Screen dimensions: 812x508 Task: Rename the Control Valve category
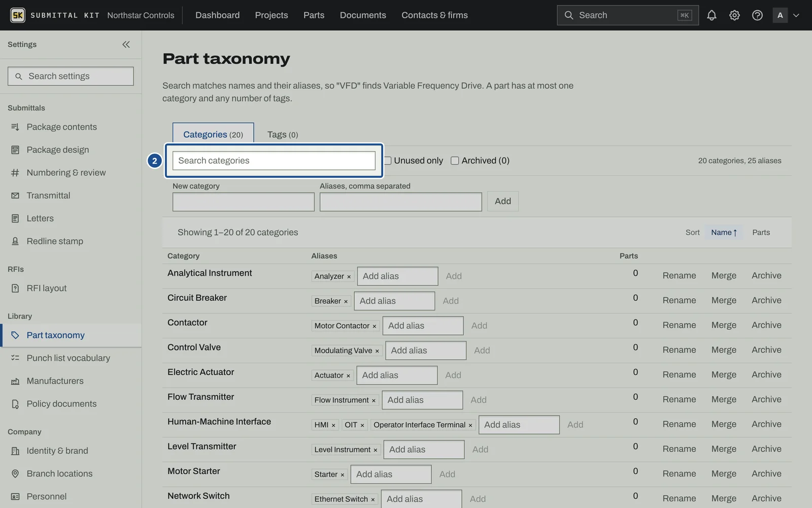pyautogui.click(x=679, y=350)
